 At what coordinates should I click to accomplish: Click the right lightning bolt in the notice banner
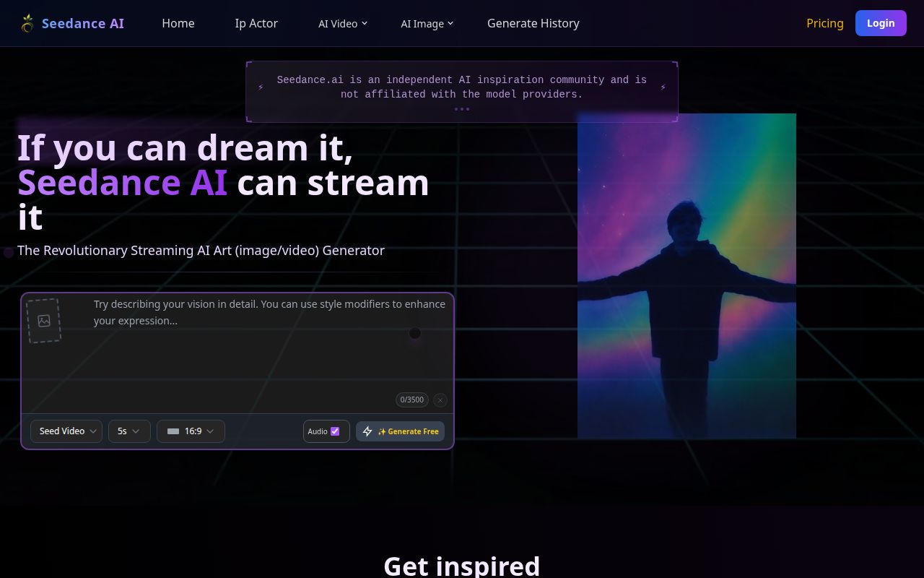pos(663,87)
